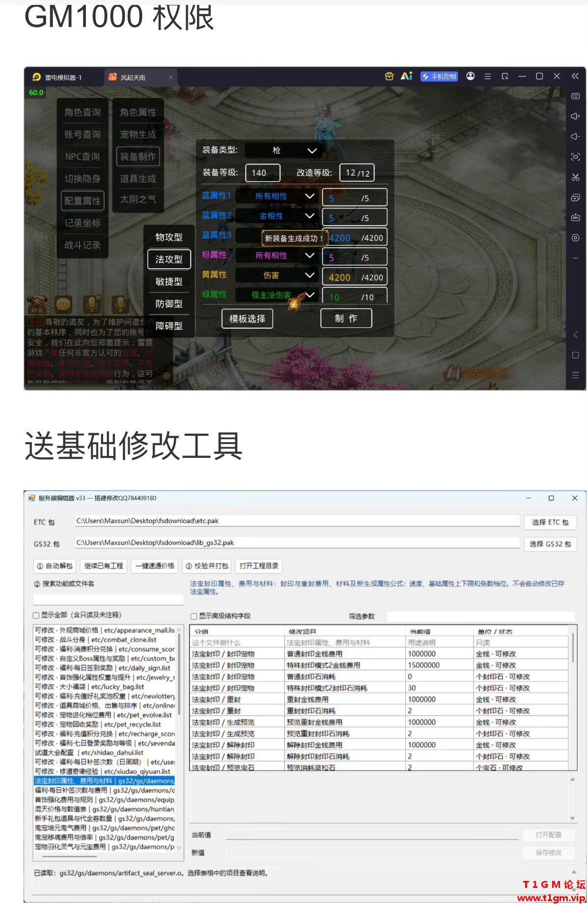Toggle fullscreen with the emulator sidebar icon
The image size is (588, 906).
(x=576, y=157)
